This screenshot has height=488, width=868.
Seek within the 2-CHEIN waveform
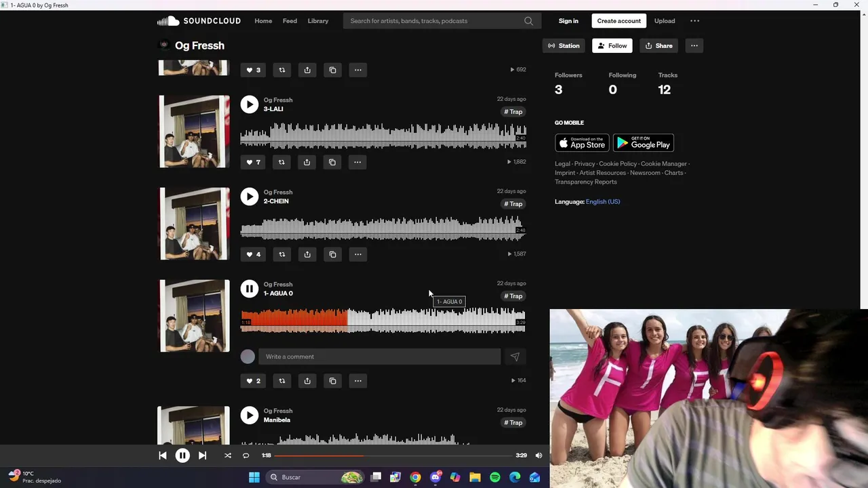point(383,228)
